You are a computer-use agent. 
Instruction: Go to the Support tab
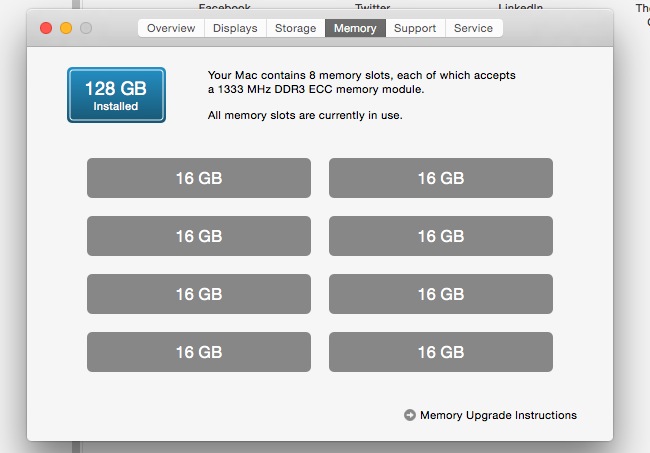pyautogui.click(x=414, y=28)
